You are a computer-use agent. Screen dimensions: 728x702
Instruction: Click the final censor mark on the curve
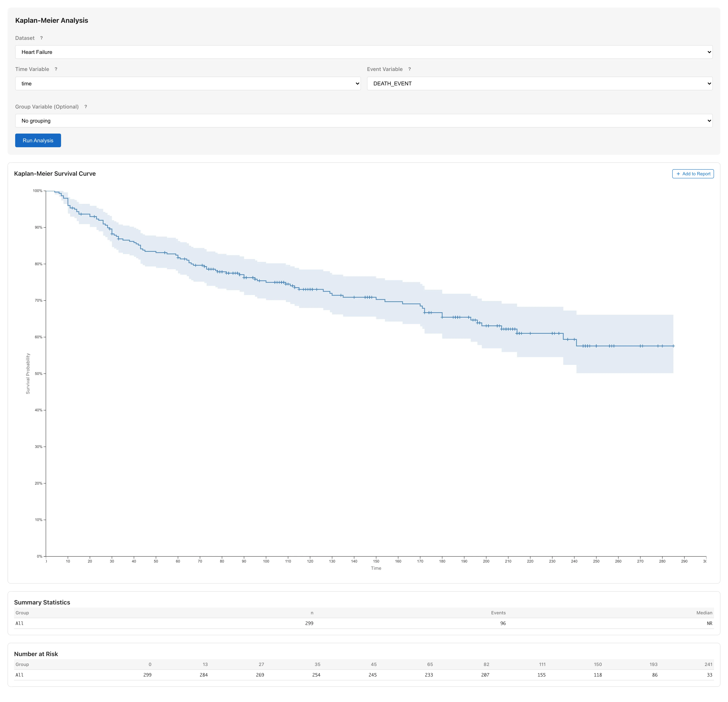coord(673,346)
